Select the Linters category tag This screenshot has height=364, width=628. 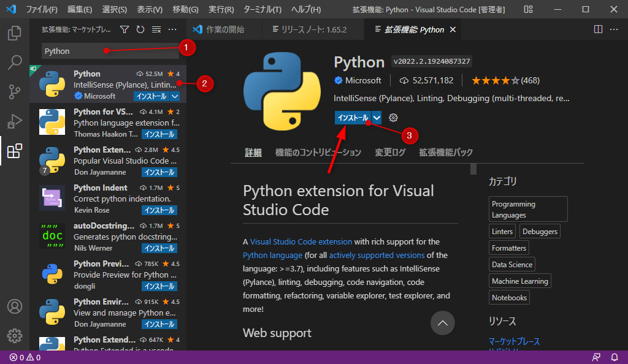click(x=502, y=231)
